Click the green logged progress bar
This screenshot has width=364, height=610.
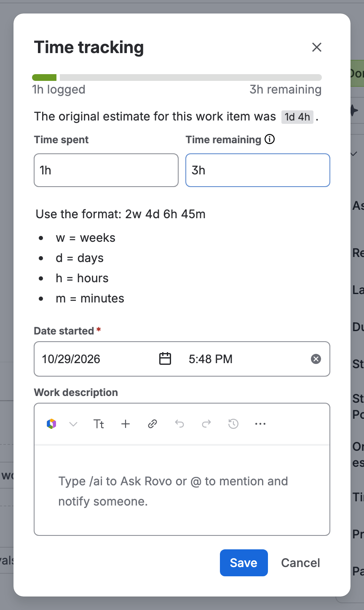44,78
